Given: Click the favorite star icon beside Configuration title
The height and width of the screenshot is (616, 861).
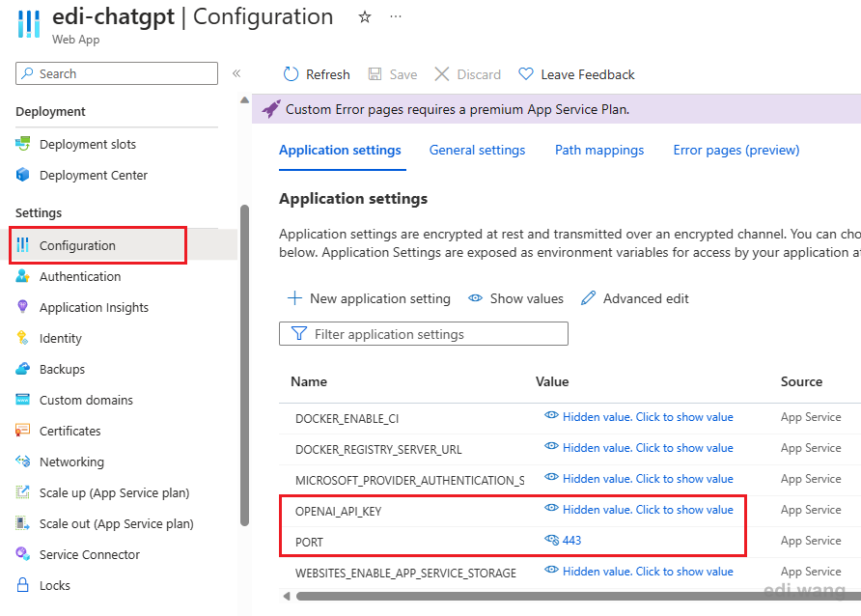Looking at the screenshot, I should pyautogui.click(x=365, y=17).
